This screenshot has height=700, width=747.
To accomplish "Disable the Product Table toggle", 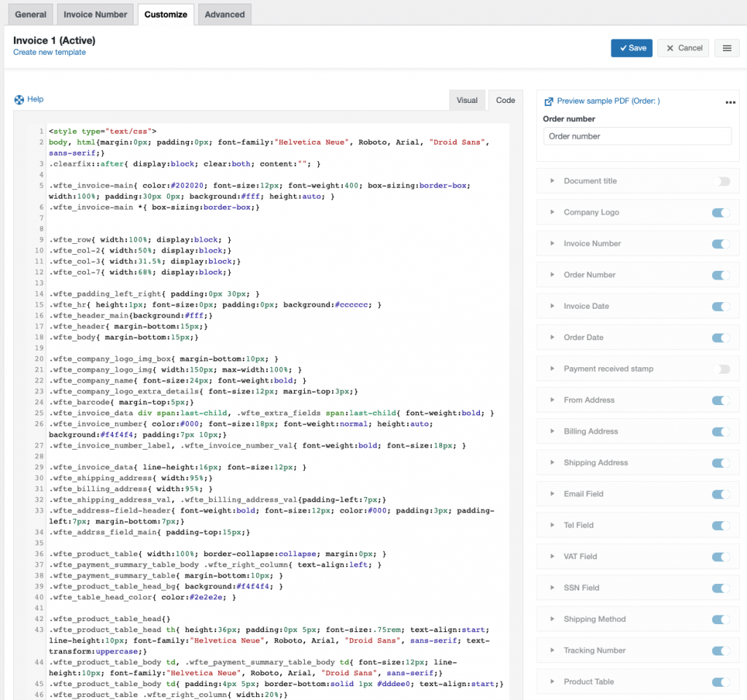I will (721, 682).
